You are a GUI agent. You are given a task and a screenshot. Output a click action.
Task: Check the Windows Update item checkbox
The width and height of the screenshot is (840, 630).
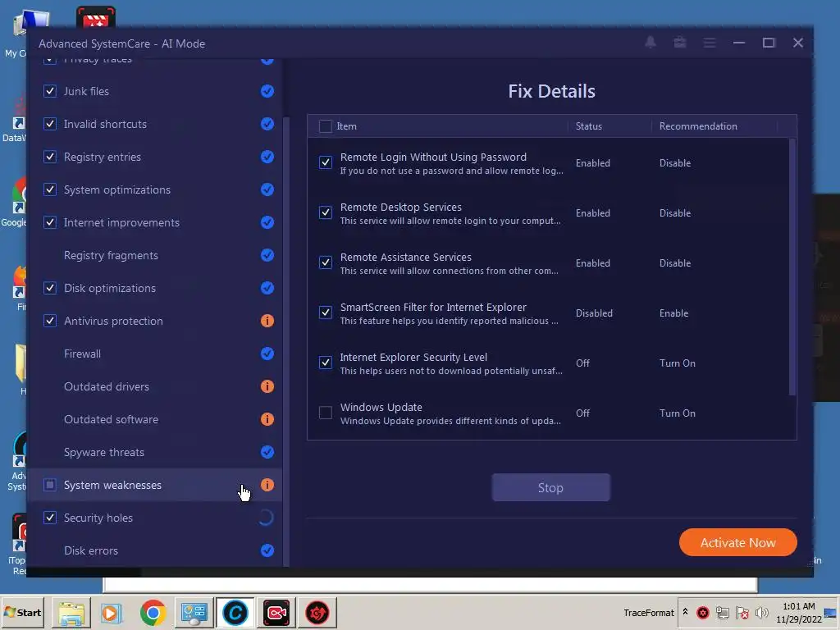tap(325, 413)
